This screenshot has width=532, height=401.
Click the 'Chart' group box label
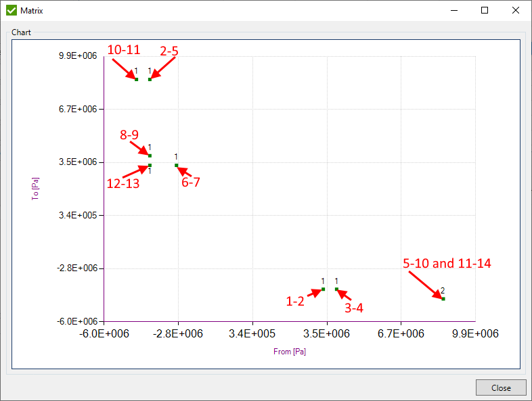21,32
